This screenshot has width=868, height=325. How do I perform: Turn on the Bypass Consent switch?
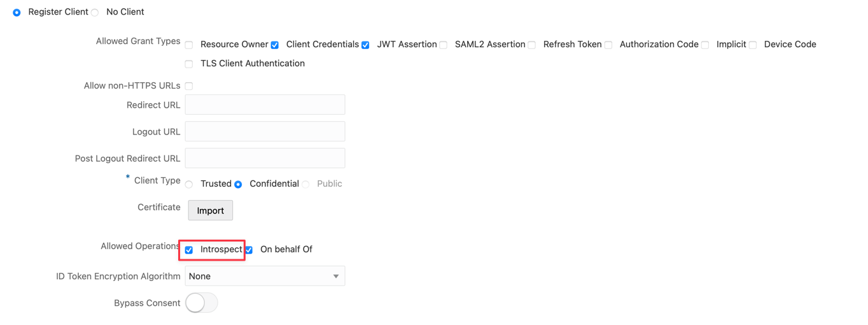201,303
